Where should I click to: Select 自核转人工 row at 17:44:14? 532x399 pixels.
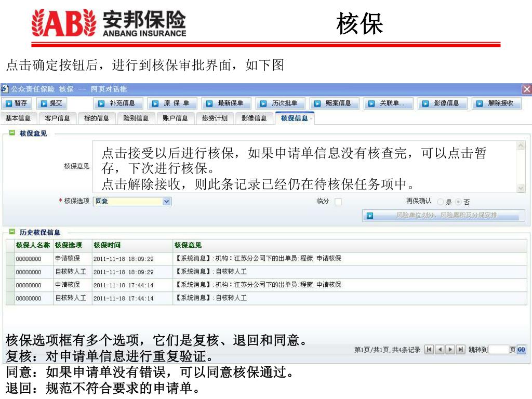pyautogui.click(x=267, y=298)
